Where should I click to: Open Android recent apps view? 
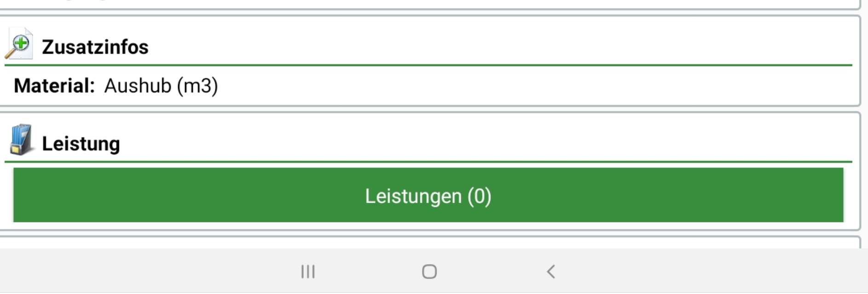click(308, 271)
